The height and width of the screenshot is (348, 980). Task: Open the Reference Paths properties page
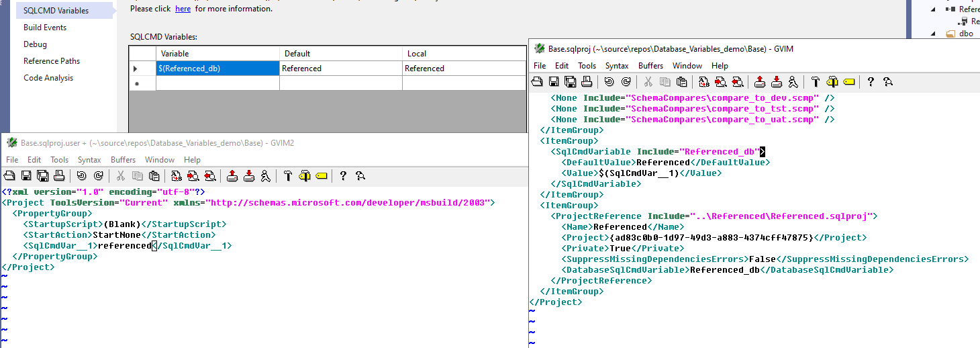52,61
